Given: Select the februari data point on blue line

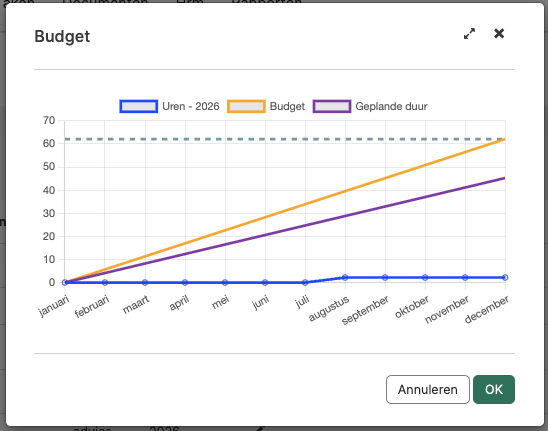Looking at the screenshot, I should [x=105, y=282].
